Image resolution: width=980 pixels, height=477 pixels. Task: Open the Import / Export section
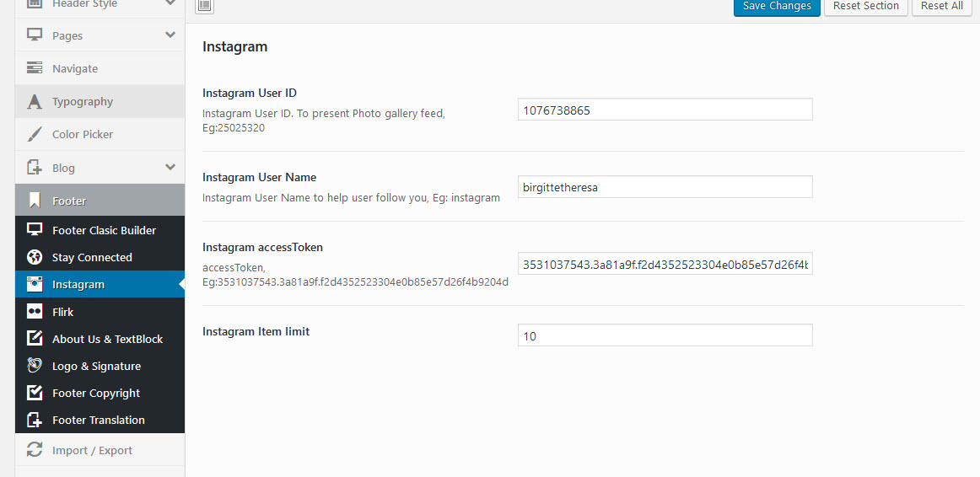100,450
